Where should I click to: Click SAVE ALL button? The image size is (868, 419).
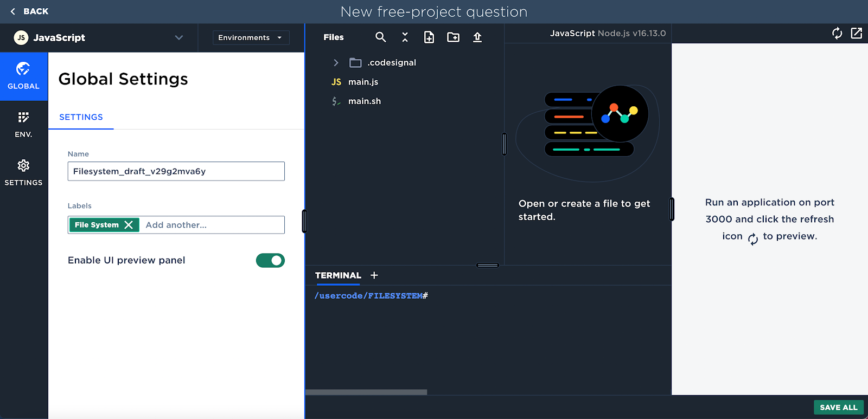pyautogui.click(x=838, y=408)
